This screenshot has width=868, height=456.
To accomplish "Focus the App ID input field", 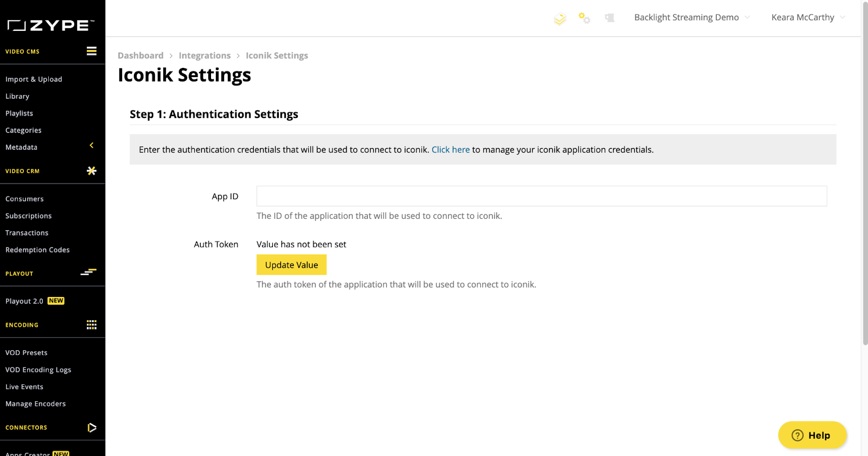I will click(541, 196).
